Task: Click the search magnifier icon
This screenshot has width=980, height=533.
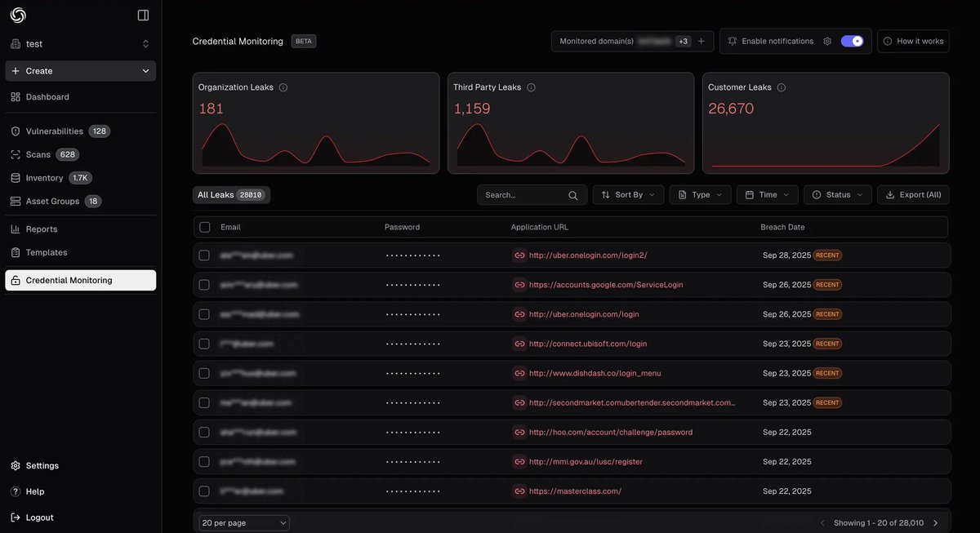Action: (x=572, y=194)
